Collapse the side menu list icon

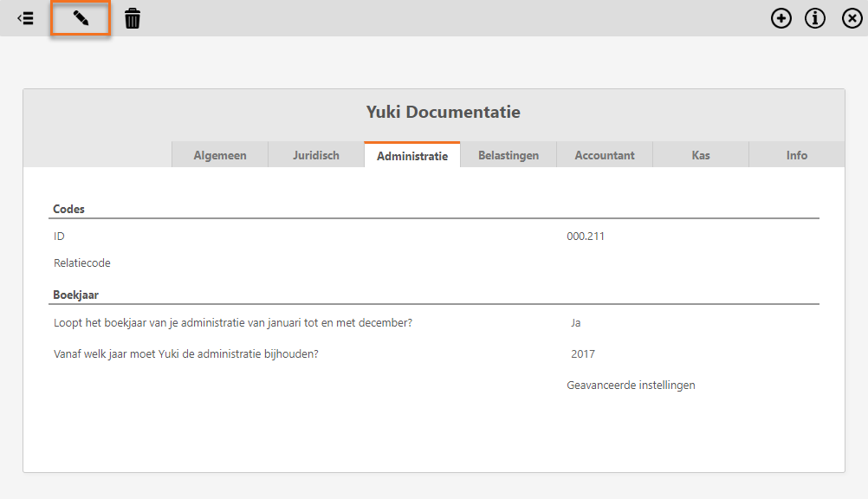25,18
